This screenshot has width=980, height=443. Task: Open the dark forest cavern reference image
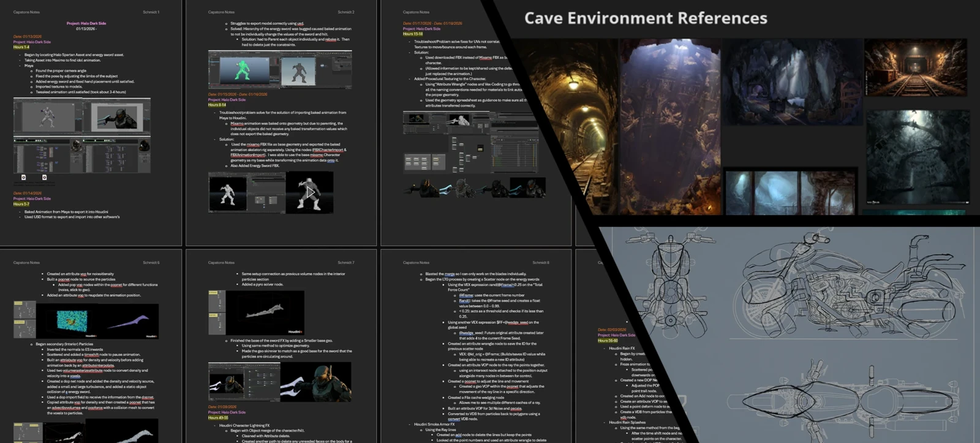[x=918, y=158]
